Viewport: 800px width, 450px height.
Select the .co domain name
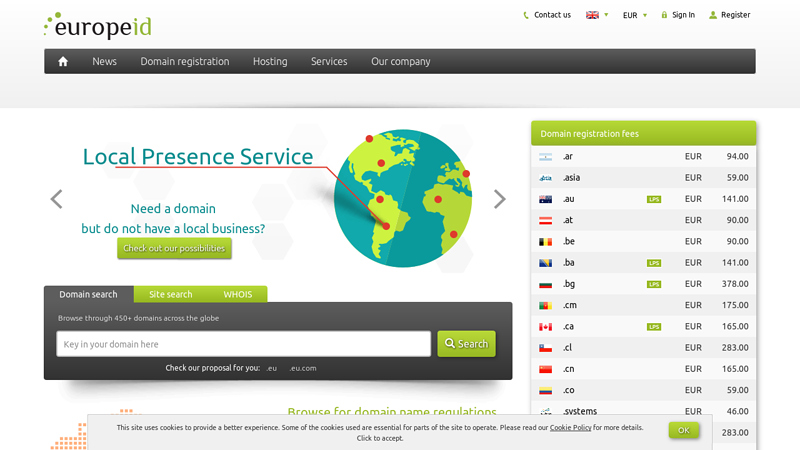[569, 390]
